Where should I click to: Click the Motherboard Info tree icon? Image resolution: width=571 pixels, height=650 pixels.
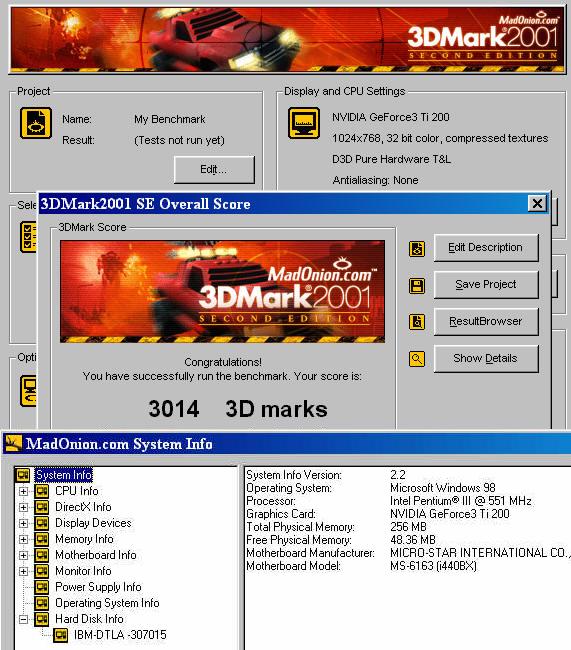(x=41, y=555)
